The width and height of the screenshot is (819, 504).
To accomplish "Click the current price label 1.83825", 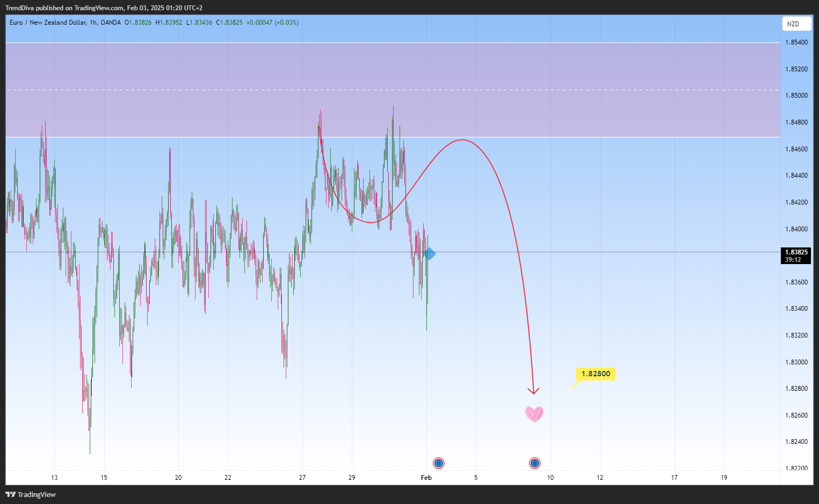I will pyautogui.click(x=796, y=252).
